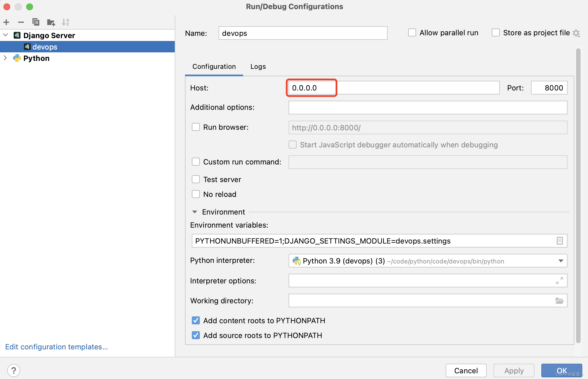Open the Python interpreter dropdown
Viewport: 588px width, 379px height.
tap(561, 261)
